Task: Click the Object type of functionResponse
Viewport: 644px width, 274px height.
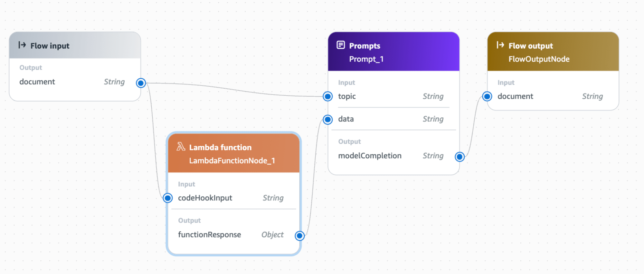Action: click(x=272, y=235)
